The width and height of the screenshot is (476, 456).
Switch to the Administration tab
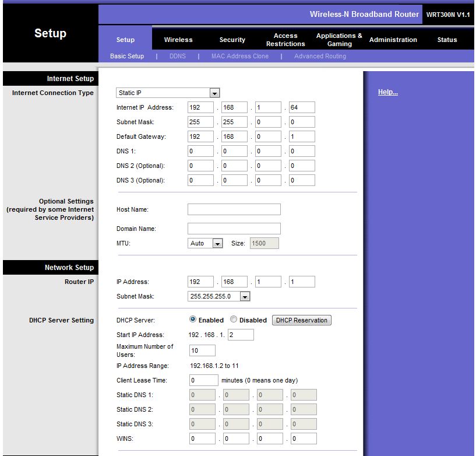393,40
